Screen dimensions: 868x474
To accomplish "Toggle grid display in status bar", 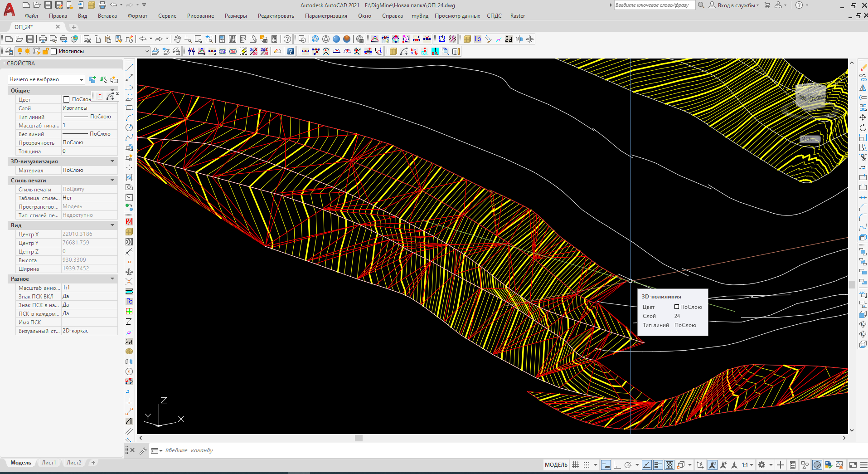I will pyautogui.click(x=576, y=465).
